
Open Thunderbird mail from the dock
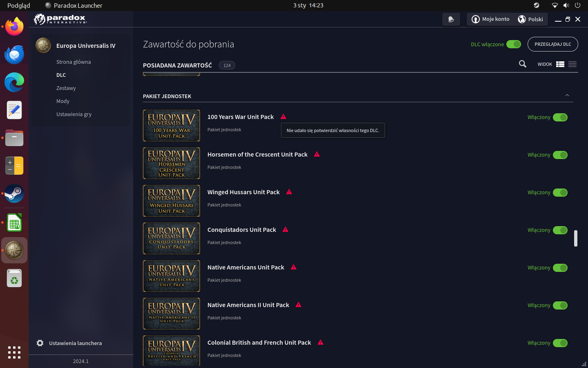coord(14,54)
